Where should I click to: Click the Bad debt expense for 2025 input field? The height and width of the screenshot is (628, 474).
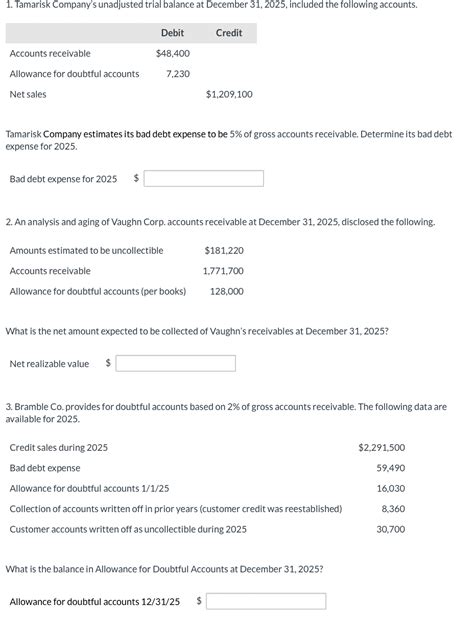pyautogui.click(x=204, y=179)
